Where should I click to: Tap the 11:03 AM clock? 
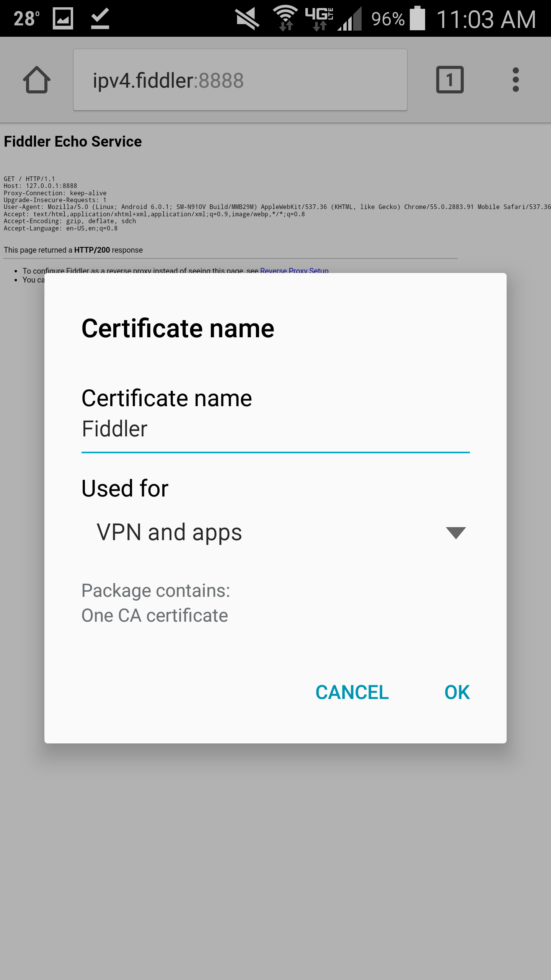(486, 19)
